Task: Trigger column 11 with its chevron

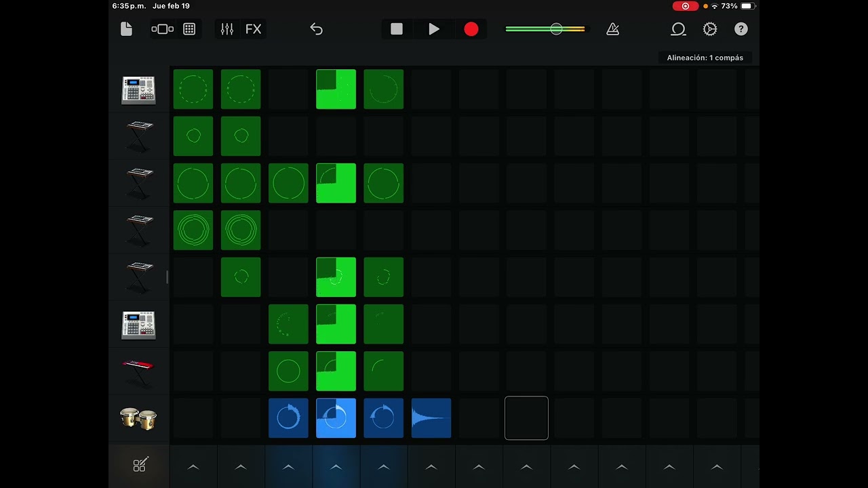Action: coord(669,467)
